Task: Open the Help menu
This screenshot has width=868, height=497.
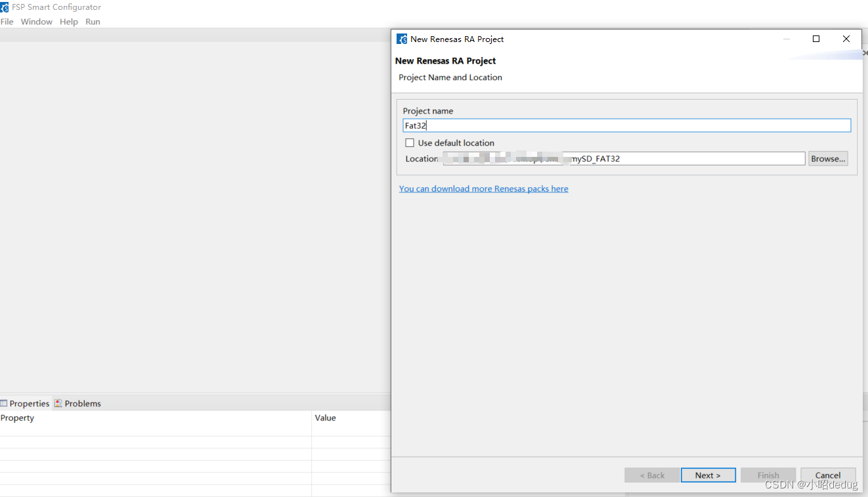Action: click(69, 22)
